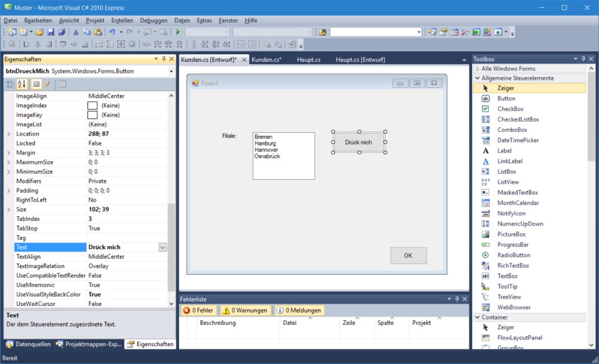Show events with the lightning bolt icon
The image size is (599, 364).
click(47, 84)
